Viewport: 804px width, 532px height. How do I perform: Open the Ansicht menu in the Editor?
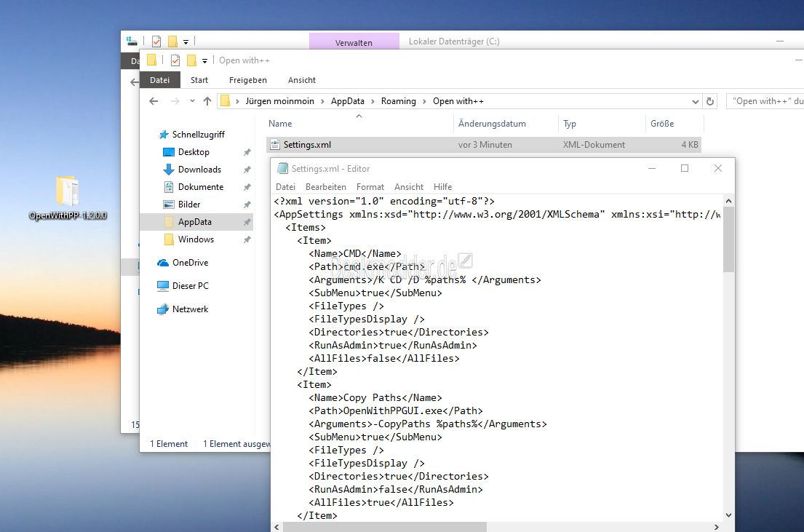[409, 187]
